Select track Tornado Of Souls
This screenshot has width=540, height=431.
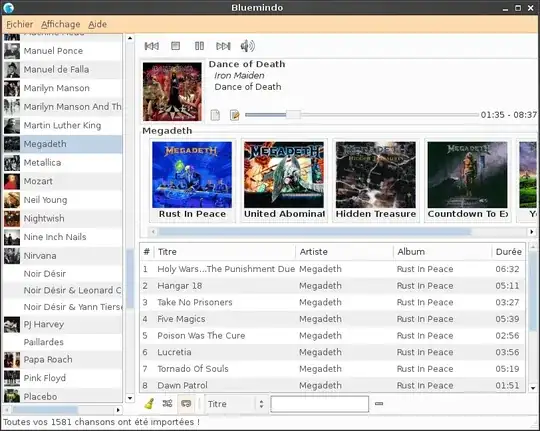[x=332, y=369]
